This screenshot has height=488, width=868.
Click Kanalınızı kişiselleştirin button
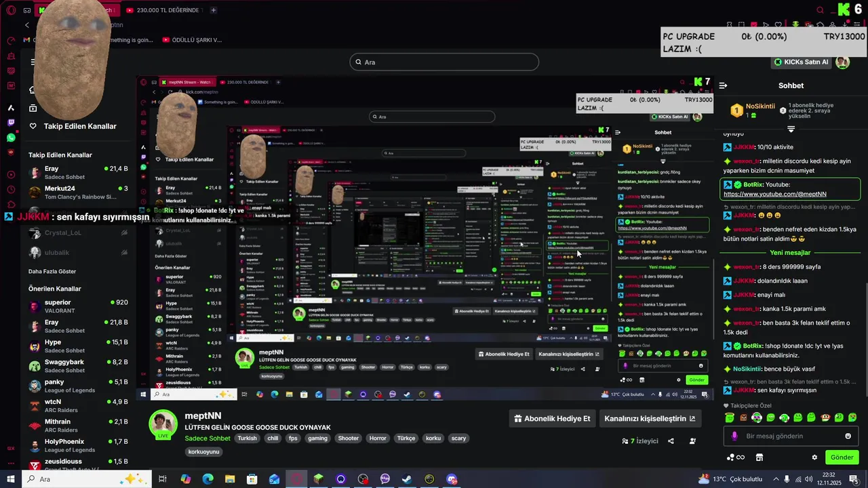click(650, 418)
